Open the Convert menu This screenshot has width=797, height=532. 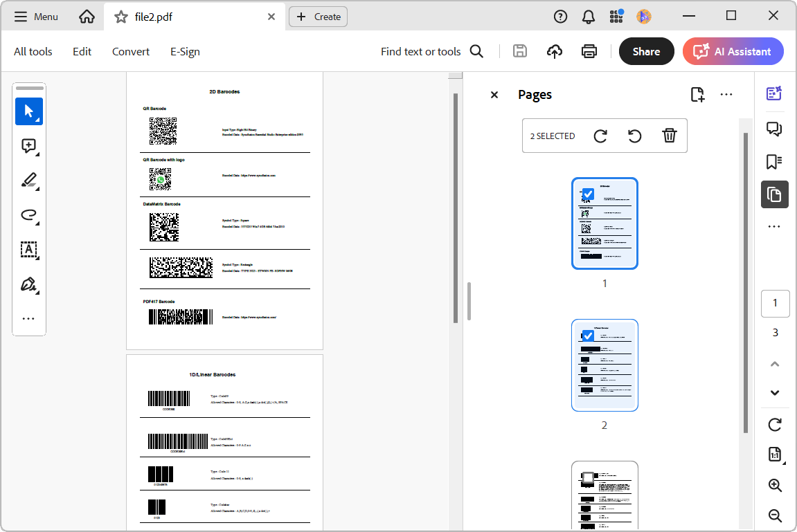(131, 51)
